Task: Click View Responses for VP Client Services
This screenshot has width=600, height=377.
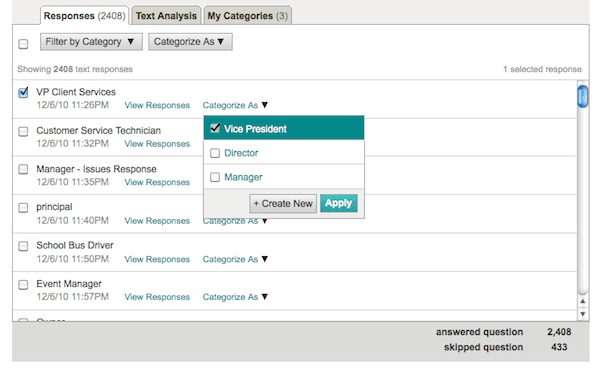Action: coord(157,105)
